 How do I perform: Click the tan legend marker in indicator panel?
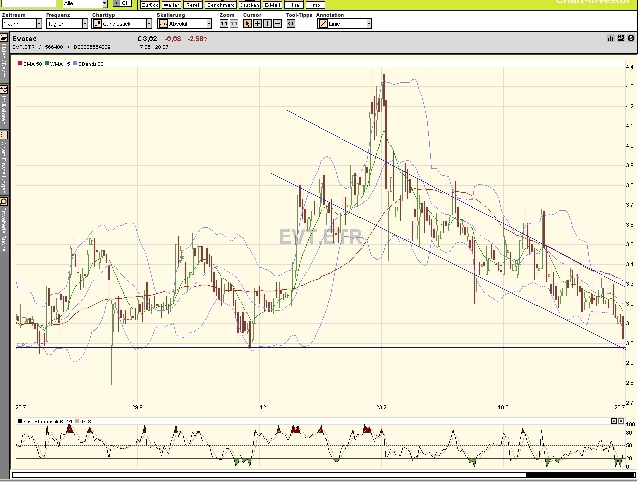click(77, 421)
